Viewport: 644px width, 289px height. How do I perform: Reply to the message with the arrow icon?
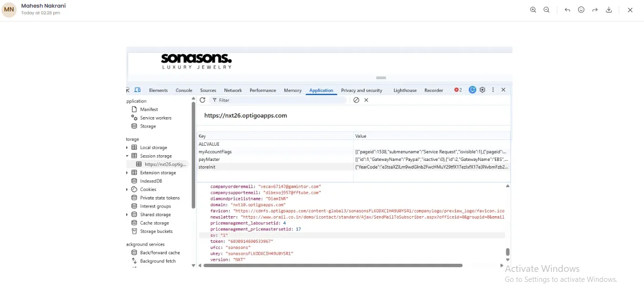[567, 10]
